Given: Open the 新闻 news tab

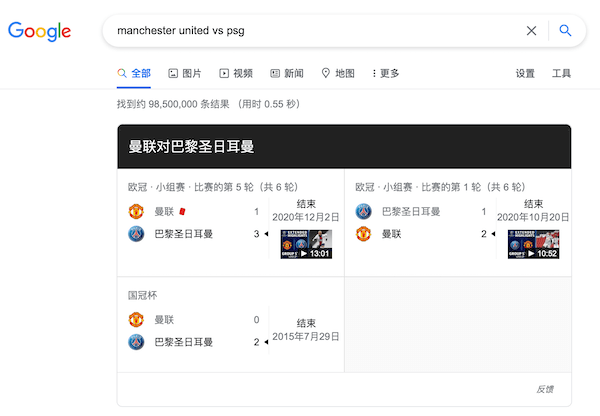Looking at the screenshot, I should point(287,73).
